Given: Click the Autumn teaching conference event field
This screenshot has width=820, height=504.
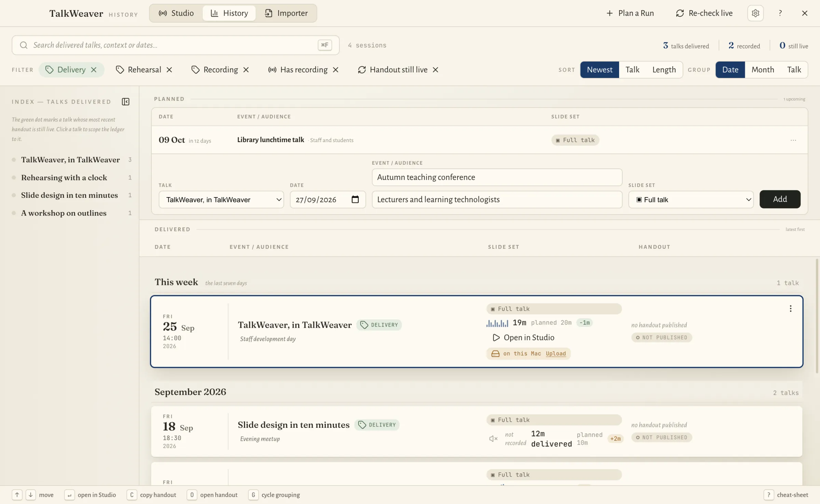Looking at the screenshot, I should (497, 177).
